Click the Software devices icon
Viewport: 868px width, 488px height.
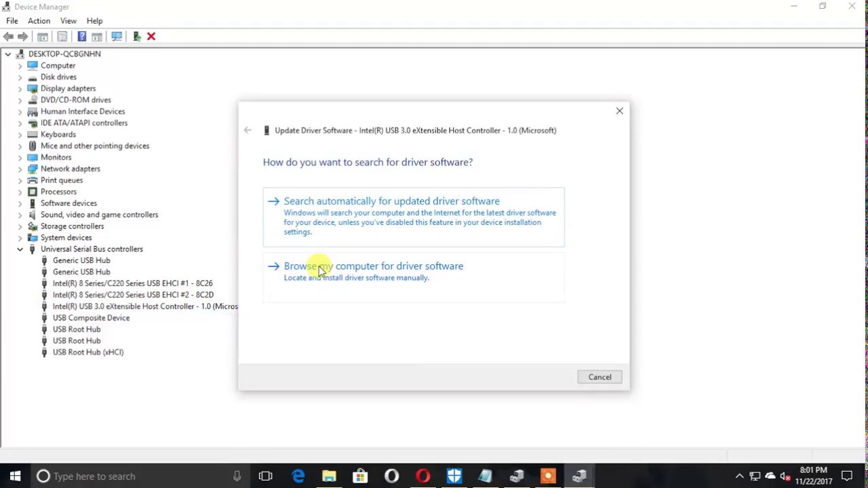pos(33,203)
